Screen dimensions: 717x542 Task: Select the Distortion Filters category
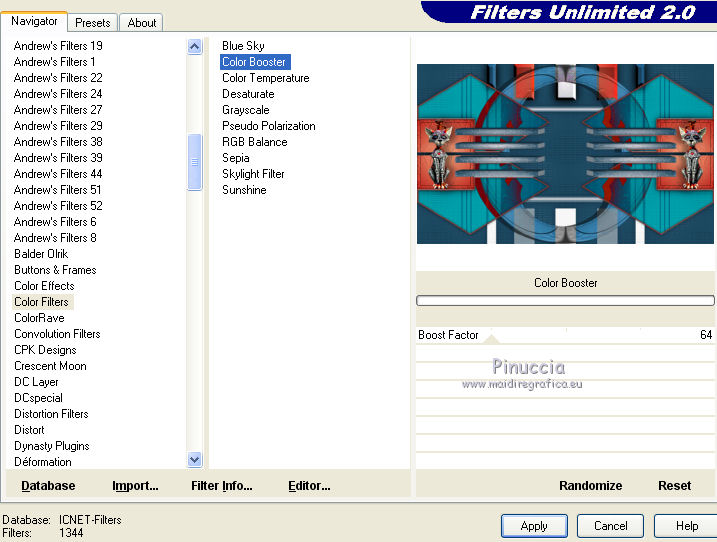click(51, 414)
